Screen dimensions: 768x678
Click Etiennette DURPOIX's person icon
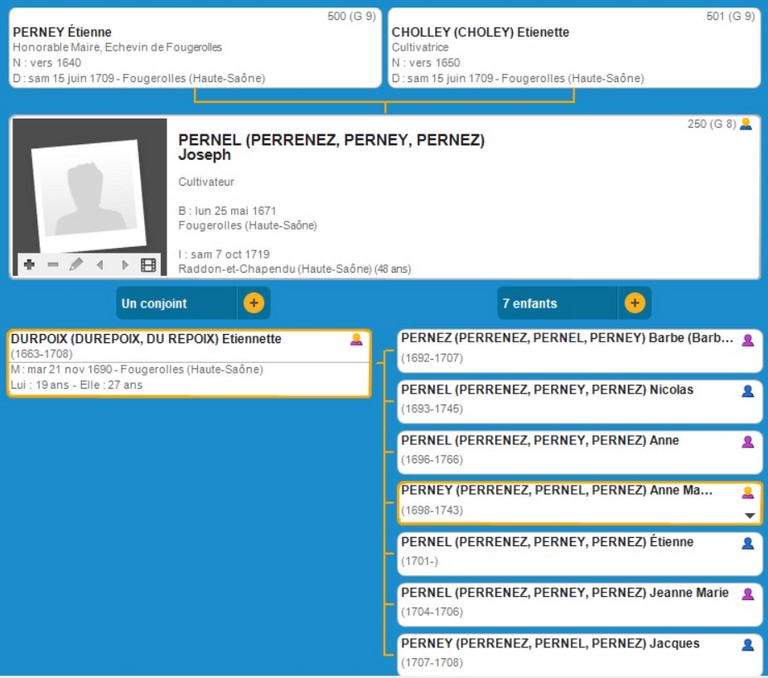pos(356,340)
